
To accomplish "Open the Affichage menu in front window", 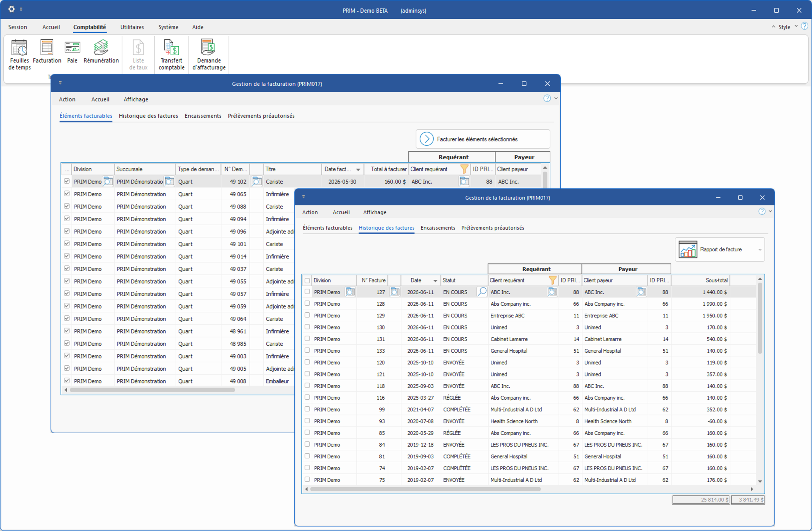I will [x=375, y=212].
